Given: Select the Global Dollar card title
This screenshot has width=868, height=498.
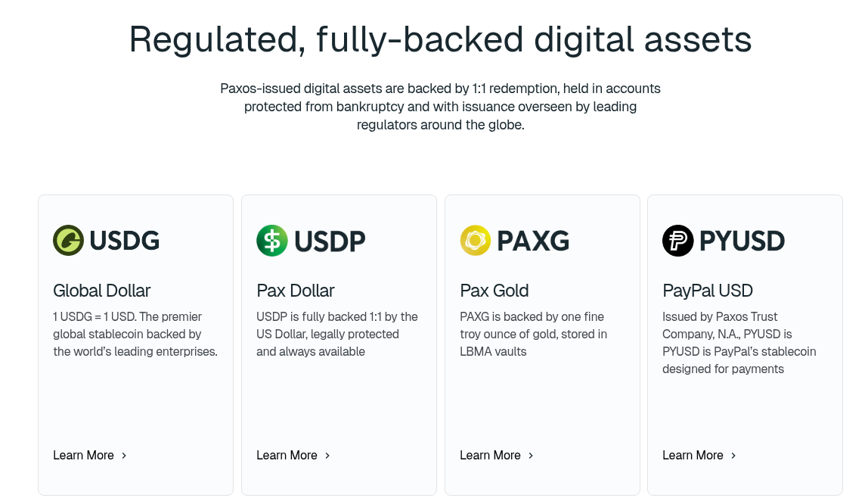Looking at the screenshot, I should [x=102, y=291].
